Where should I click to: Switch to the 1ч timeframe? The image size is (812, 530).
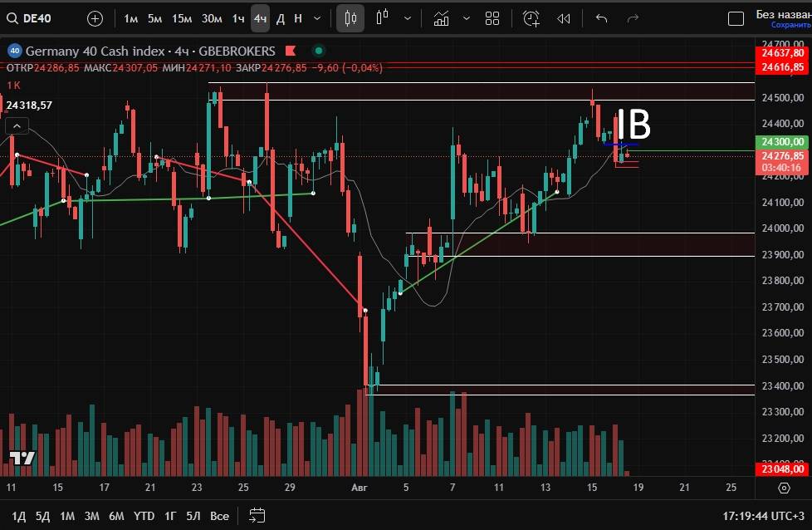(x=238, y=18)
